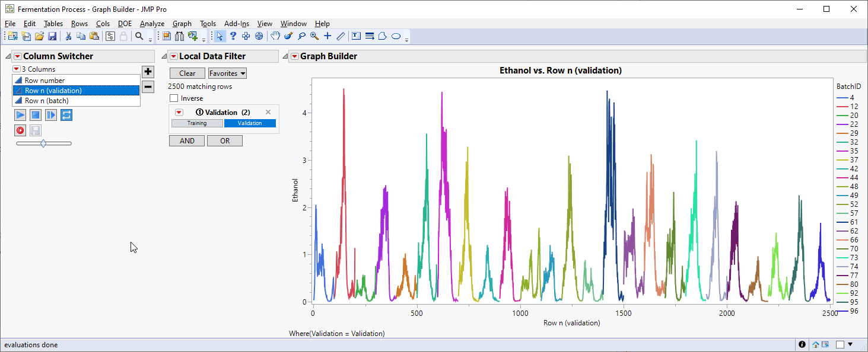
Task: Click the Save floppy disk icon
Action: tap(52, 36)
